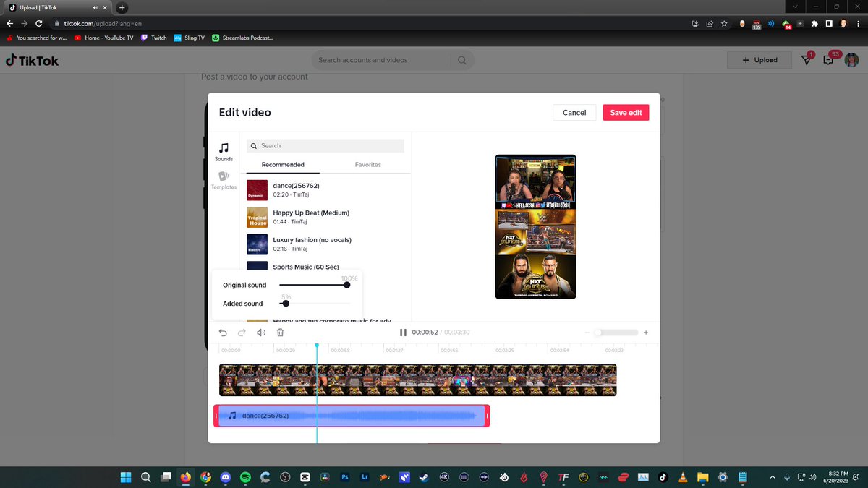Switch to the Favorites tab

pyautogui.click(x=367, y=164)
